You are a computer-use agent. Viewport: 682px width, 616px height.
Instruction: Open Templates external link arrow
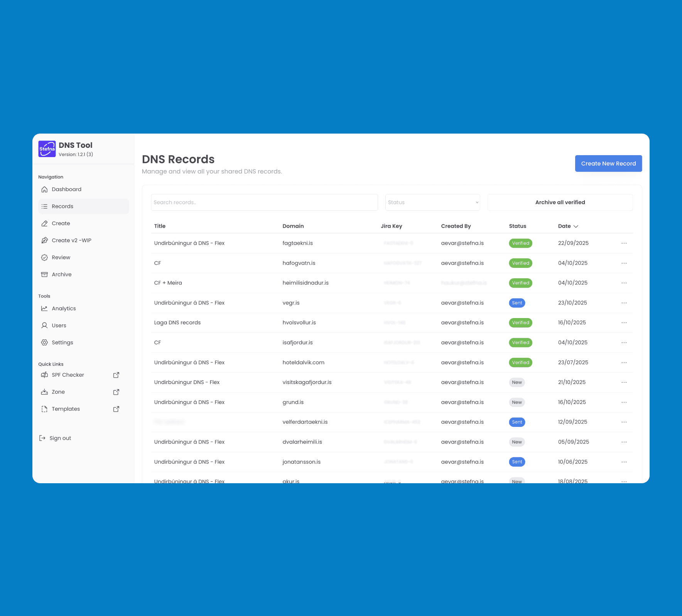pyautogui.click(x=116, y=409)
